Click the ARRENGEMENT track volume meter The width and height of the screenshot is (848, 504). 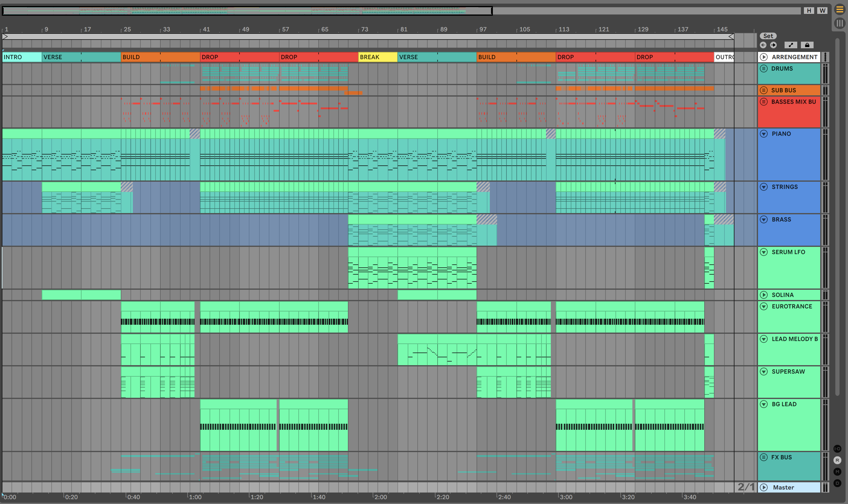825,57
